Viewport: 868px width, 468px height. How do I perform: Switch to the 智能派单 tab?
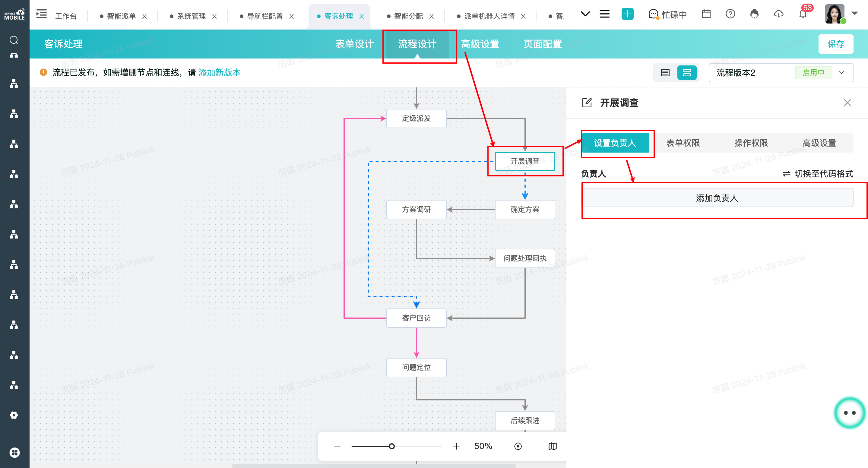point(121,16)
